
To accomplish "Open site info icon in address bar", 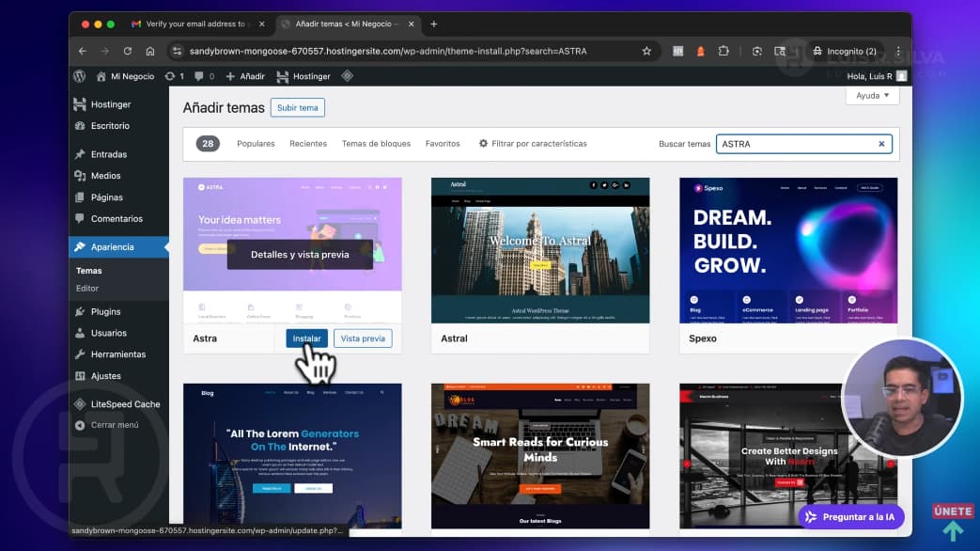I will [x=178, y=52].
